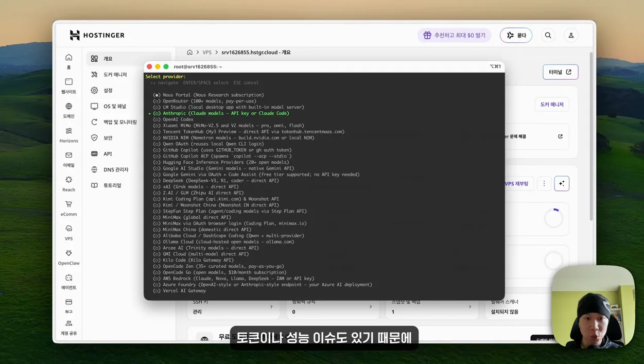Click the external link icon beside 문제 해결

(560, 136)
